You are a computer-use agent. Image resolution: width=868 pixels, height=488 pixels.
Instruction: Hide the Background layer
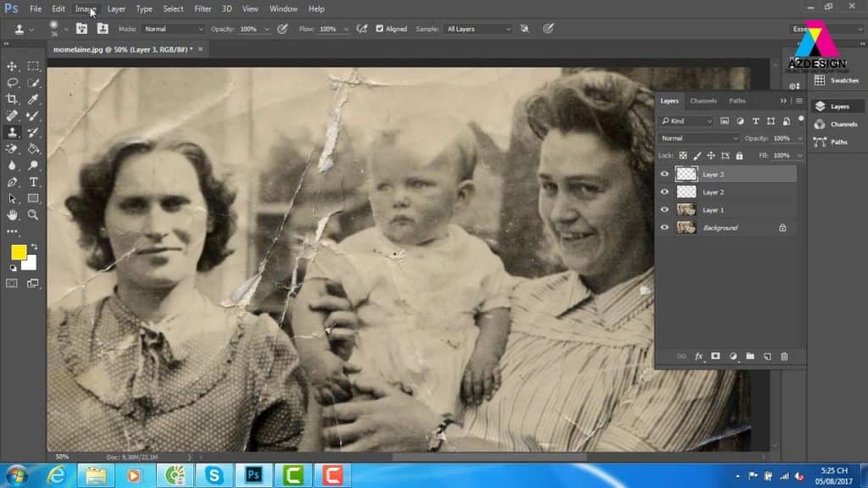pyautogui.click(x=665, y=227)
